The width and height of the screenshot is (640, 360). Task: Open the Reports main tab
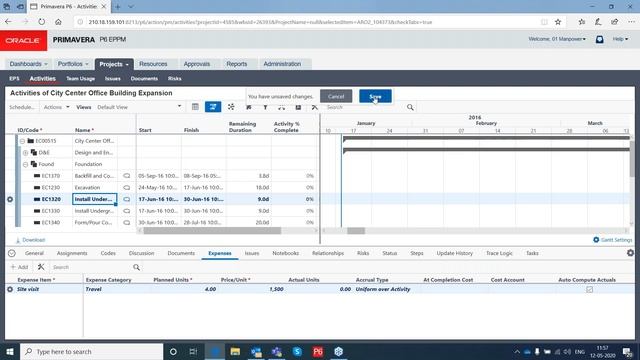click(x=237, y=64)
